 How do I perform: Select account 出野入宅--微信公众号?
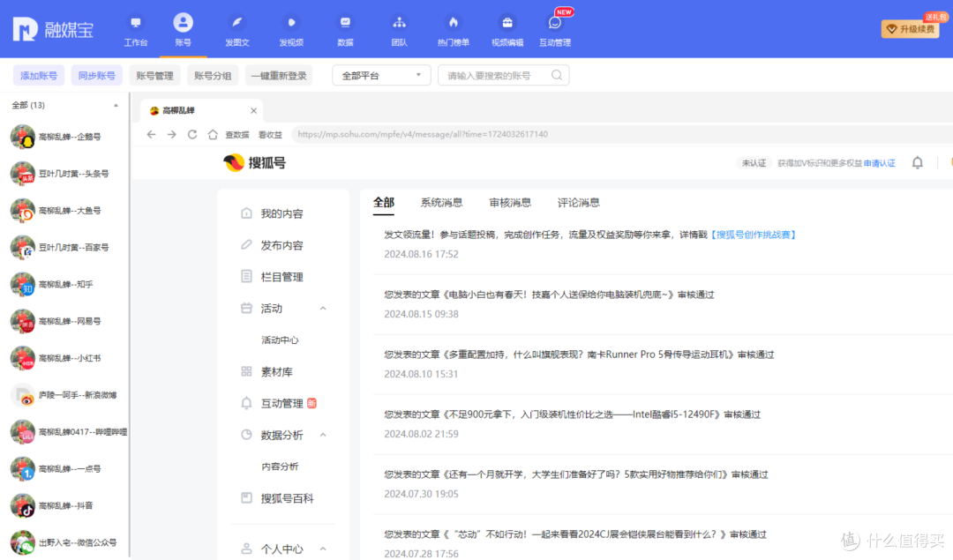click(64, 542)
